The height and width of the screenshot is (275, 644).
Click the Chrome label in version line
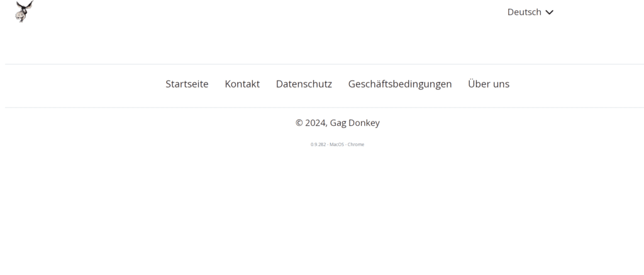tap(356, 144)
